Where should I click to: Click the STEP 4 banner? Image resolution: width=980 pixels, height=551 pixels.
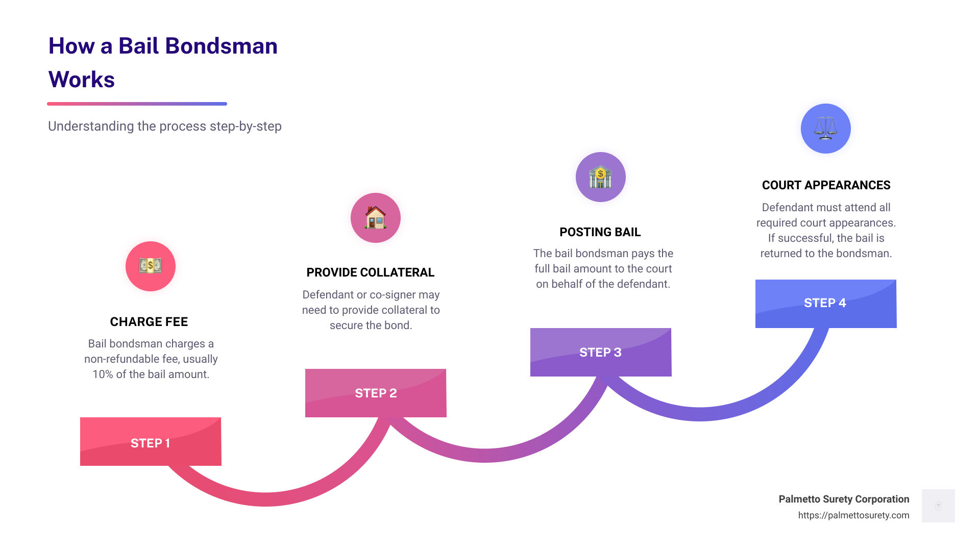826,304
